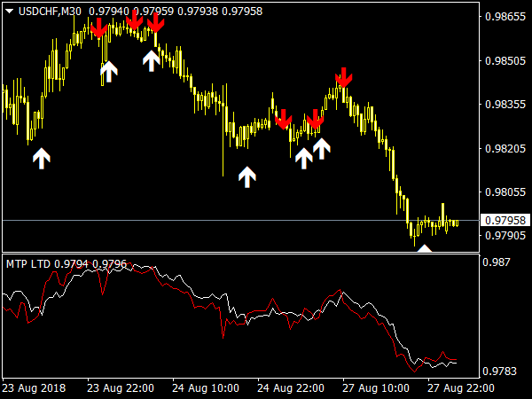Viewport: 532px width, 399px height.
Task: Click the 23 Aug 22:00 time label
Action: 121,387
